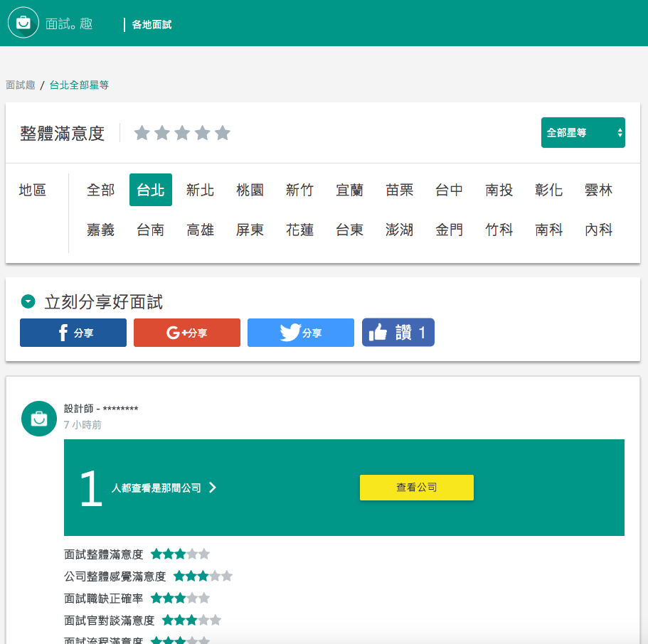Click the 7 小時前 timestamp
Viewport: 648px width, 644px height.
point(83,424)
